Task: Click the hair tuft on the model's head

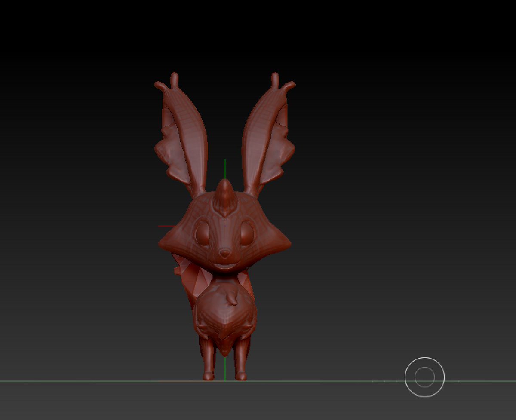Action: [225, 198]
